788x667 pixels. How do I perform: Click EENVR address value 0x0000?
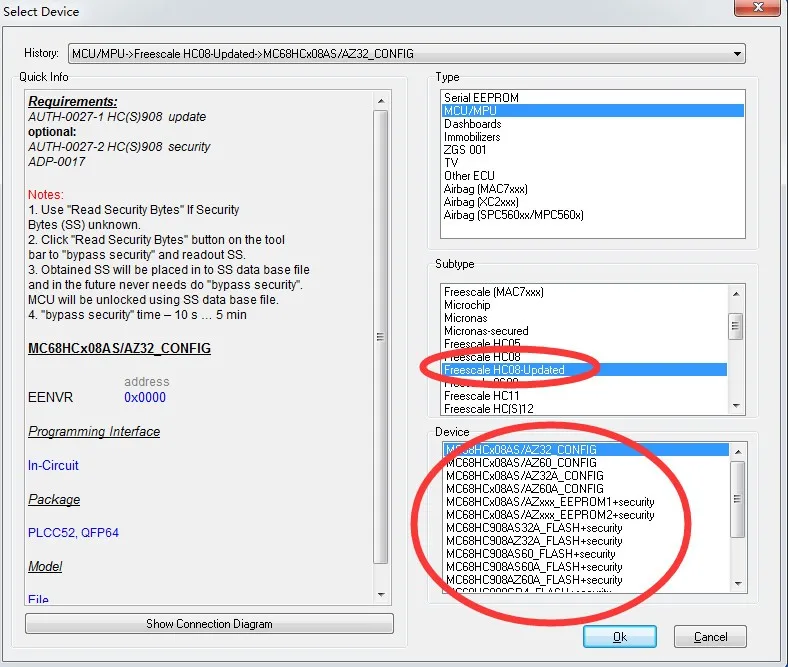pos(145,397)
